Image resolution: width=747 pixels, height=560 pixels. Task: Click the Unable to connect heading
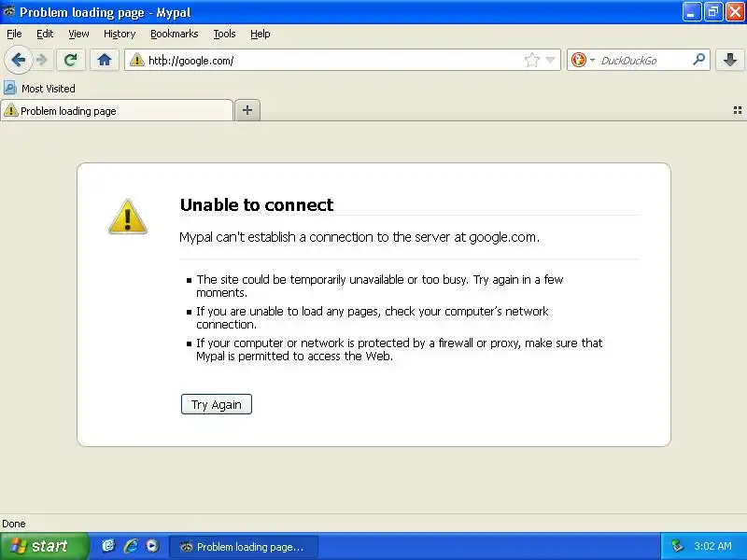257,204
